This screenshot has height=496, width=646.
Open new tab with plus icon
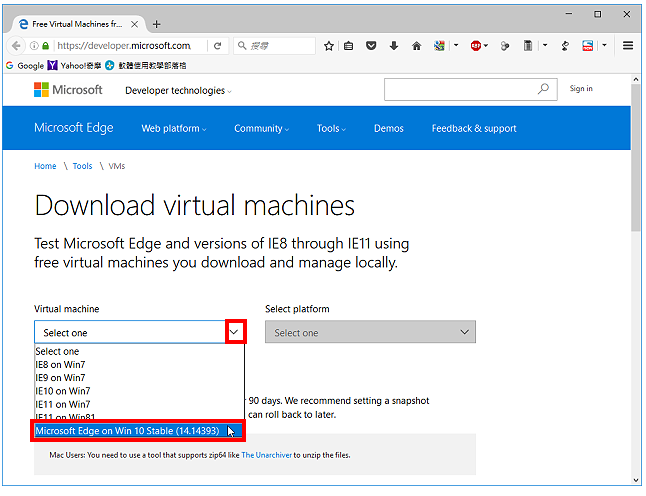click(156, 24)
